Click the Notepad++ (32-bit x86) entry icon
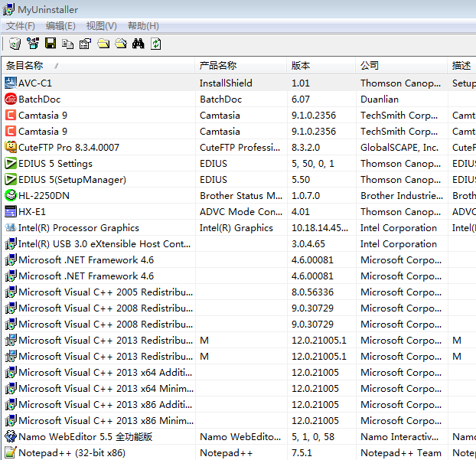Image resolution: width=476 pixels, height=460 pixels. [11, 452]
